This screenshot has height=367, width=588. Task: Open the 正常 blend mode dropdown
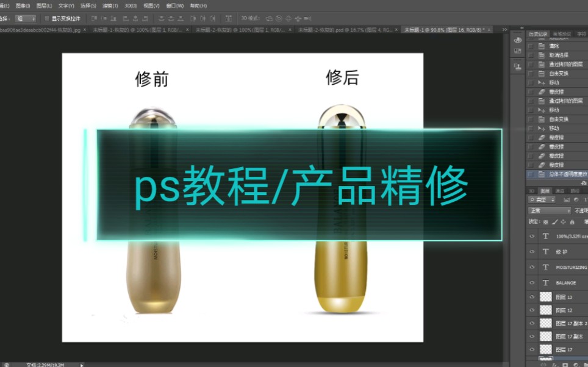[550, 211]
